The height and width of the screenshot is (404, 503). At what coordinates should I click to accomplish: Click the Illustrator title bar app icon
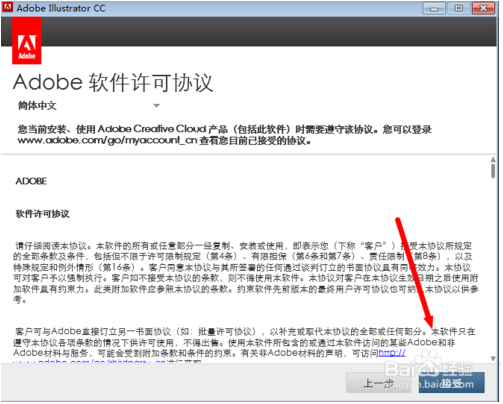[7, 7]
